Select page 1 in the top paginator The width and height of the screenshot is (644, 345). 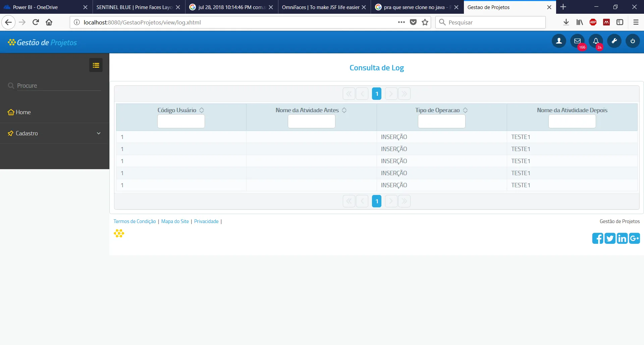[377, 94]
